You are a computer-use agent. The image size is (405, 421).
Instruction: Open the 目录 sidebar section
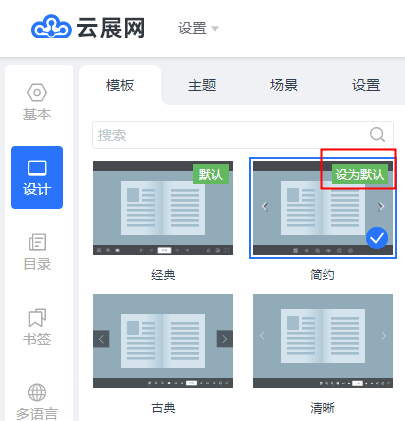coord(37,252)
